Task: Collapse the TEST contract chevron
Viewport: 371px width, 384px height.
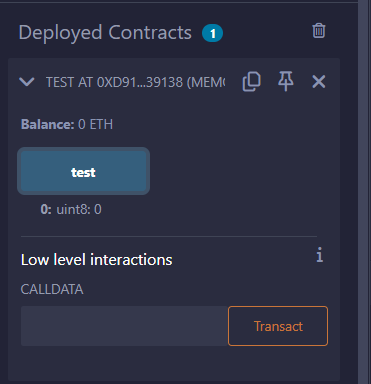Action: click(27, 82)
